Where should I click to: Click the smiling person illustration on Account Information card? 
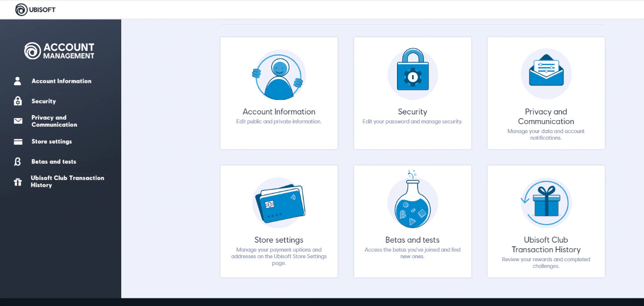[x=279, y=75]
